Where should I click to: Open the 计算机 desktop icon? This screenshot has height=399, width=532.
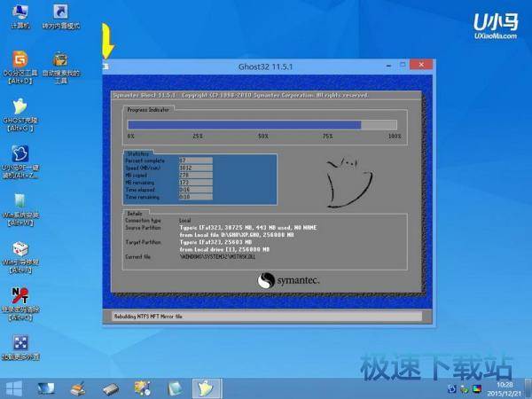[x=20, y=16]
